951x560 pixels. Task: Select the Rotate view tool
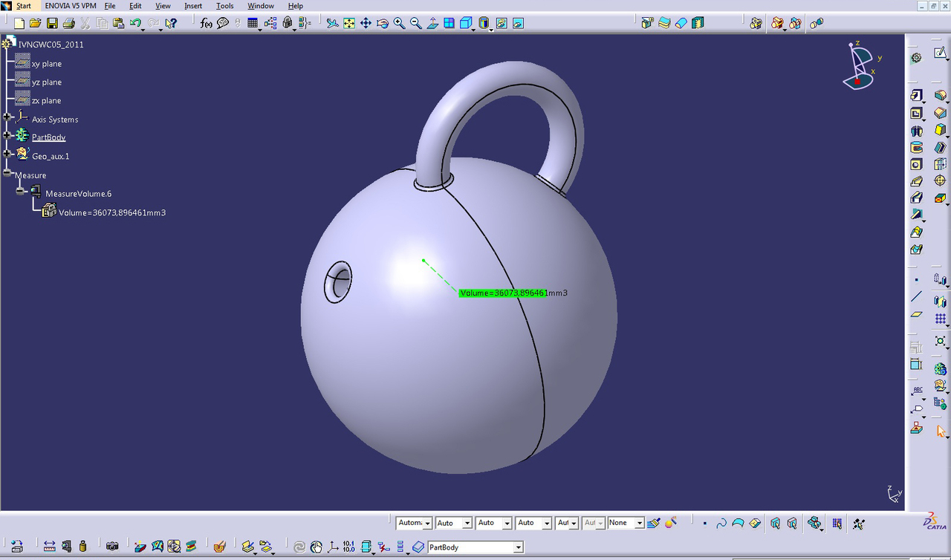pyautogui.click(x=383, y=23)
